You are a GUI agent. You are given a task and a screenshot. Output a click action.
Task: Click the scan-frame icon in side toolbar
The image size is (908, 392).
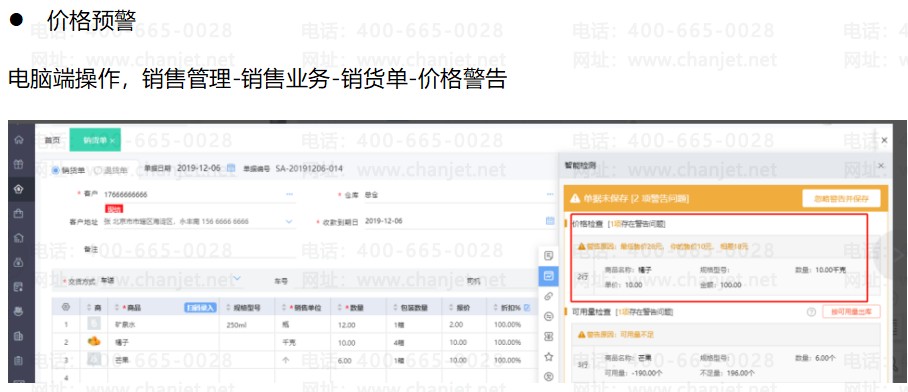click(x=548, y=336)
